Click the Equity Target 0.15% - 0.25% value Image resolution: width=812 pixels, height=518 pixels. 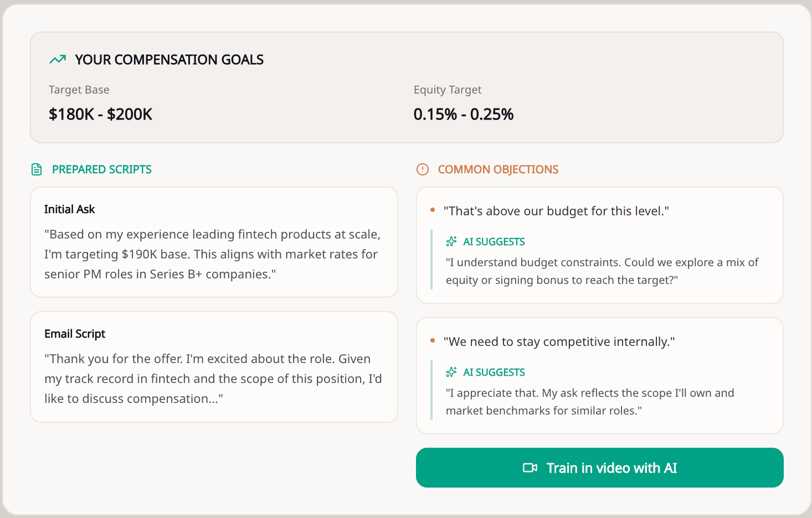point(464,114)
